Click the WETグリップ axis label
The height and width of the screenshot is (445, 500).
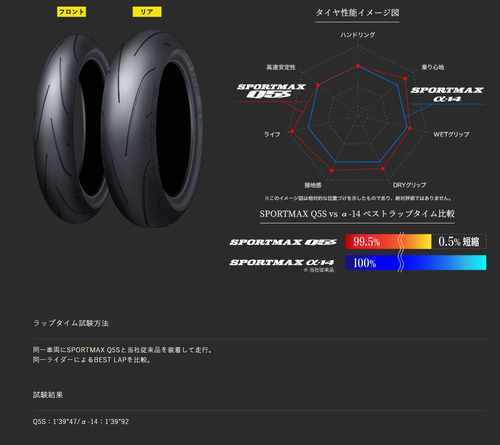(451, 134)
